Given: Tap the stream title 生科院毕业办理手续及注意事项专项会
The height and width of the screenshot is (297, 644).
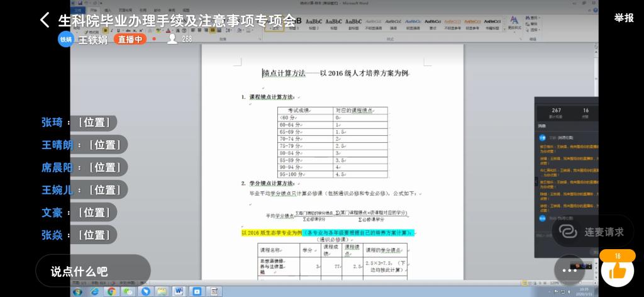Looking at the screenshot, I should tap(177, 20).
